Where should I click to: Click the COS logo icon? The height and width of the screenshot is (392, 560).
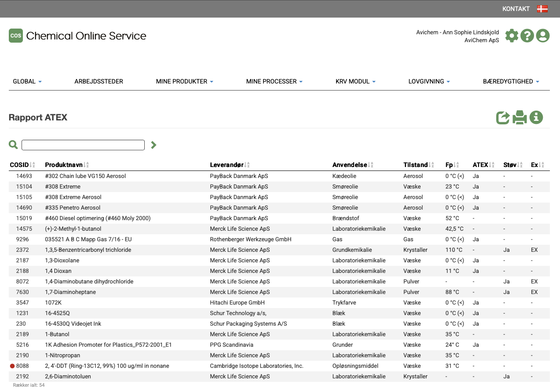tap(16, 36)
